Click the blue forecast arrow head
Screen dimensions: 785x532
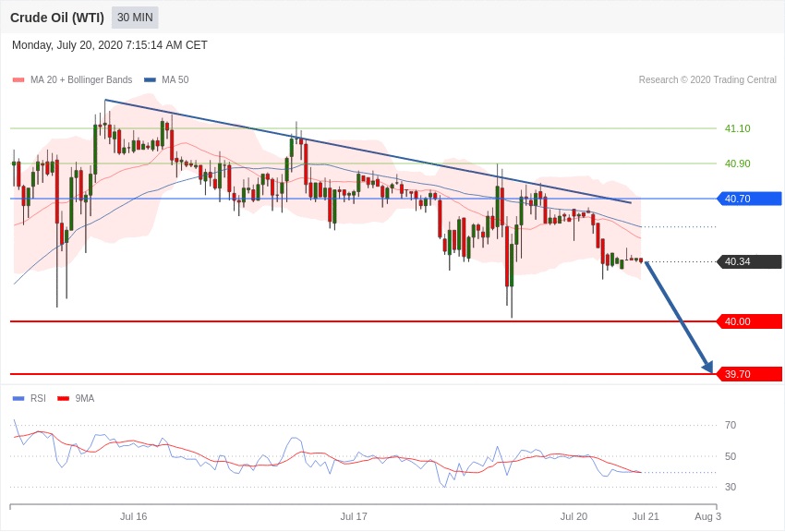click(707, 368)
